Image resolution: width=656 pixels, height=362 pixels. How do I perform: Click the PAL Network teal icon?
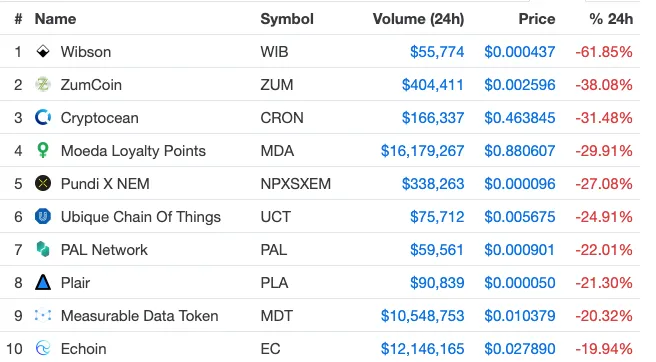[43, 249]
